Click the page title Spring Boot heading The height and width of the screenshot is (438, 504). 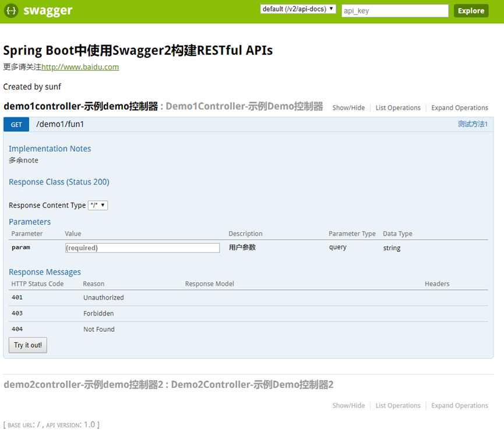point(138,50)
